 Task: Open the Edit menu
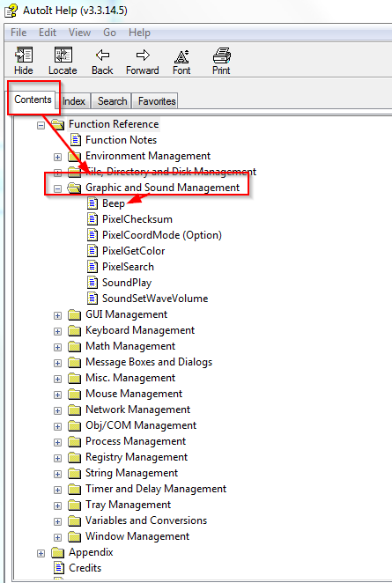tap(48, 33)
